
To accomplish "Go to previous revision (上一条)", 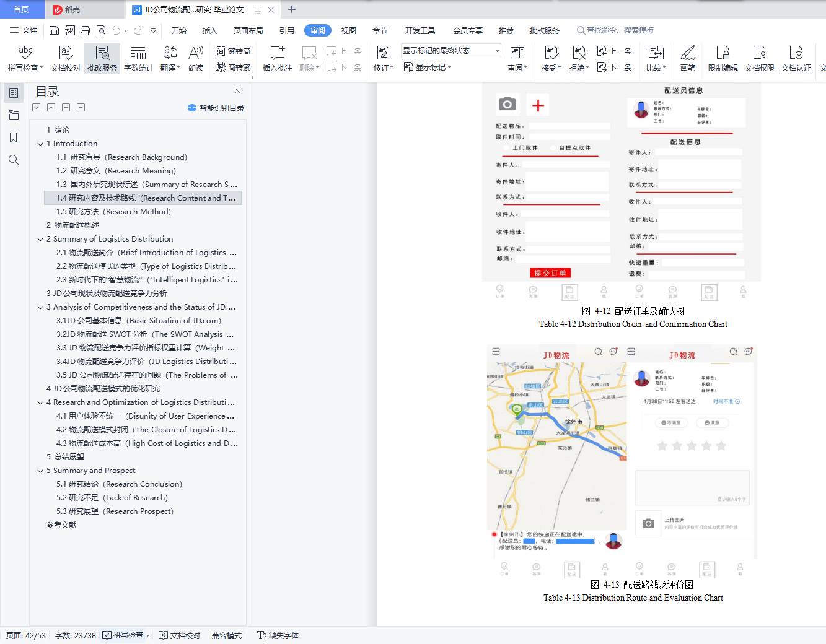I will [614, 51].
